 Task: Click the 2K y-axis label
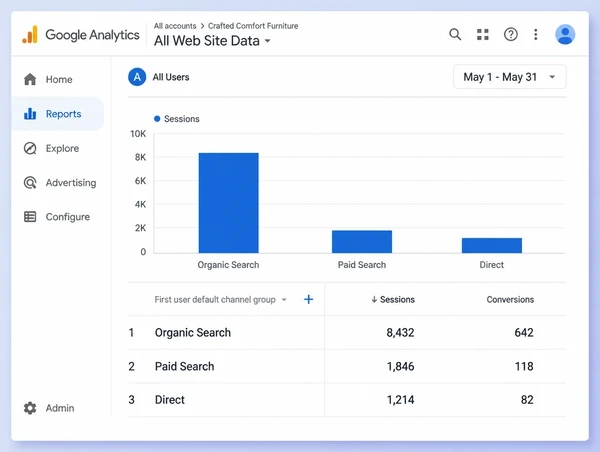[140, 228]
